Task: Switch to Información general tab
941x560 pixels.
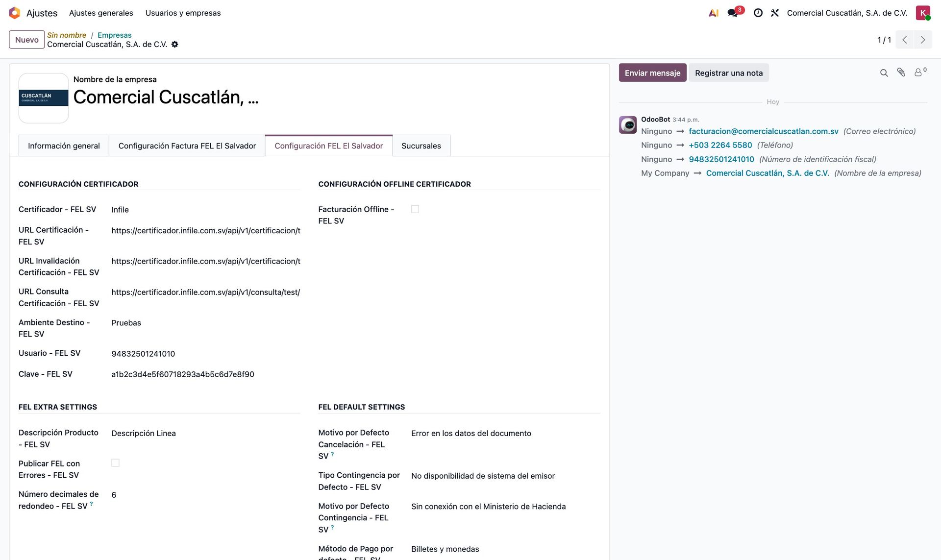Action: coord(64,146)
